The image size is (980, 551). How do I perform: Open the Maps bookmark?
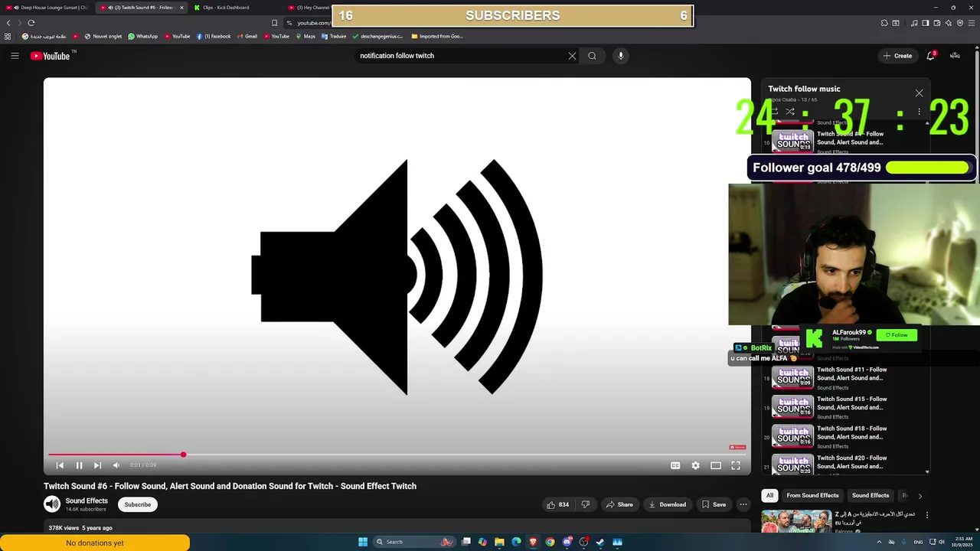point(305,36)
